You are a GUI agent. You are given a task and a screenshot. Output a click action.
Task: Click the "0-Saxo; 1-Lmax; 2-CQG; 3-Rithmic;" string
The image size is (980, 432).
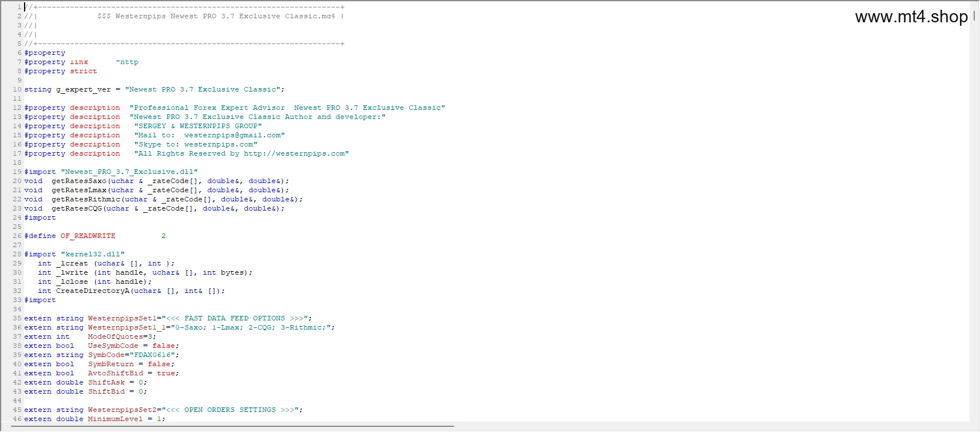point(251,327)
